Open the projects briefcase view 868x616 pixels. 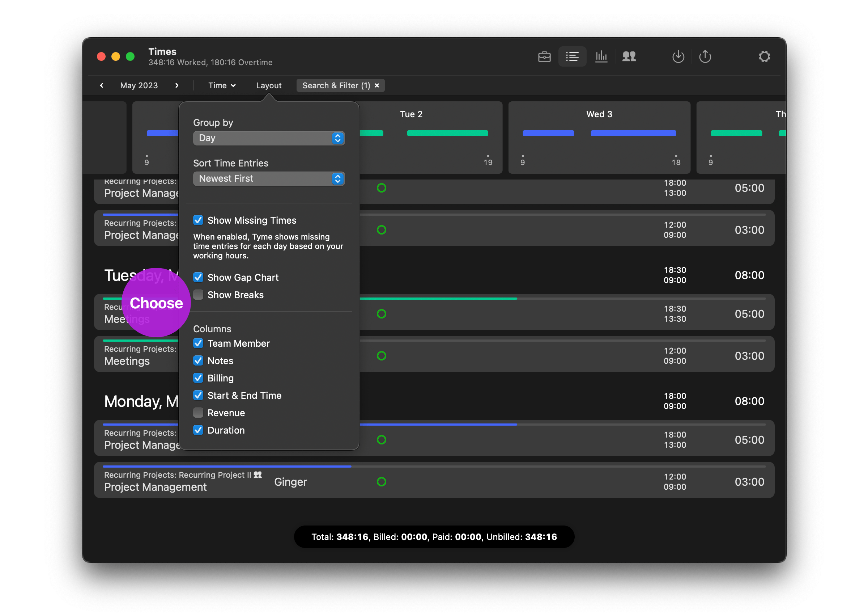tap(544, 56)
